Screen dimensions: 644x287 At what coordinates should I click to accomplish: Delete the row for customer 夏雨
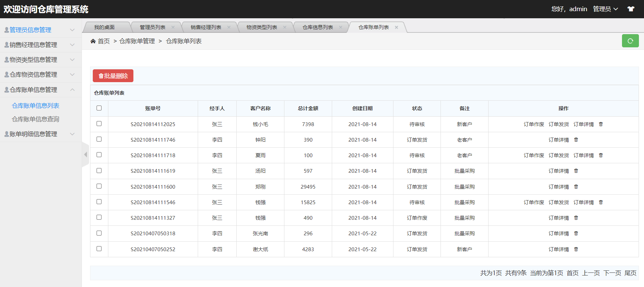coord(601,156)
